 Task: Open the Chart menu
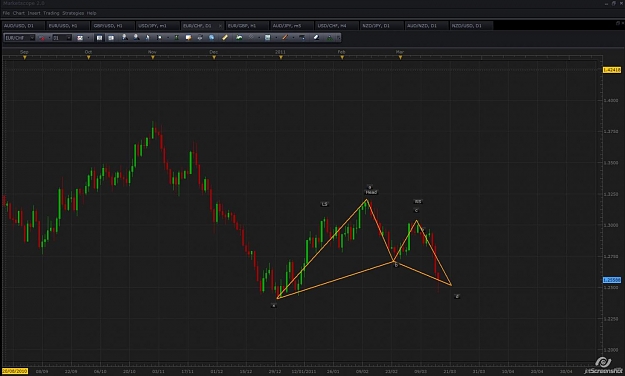pos(19,13)
